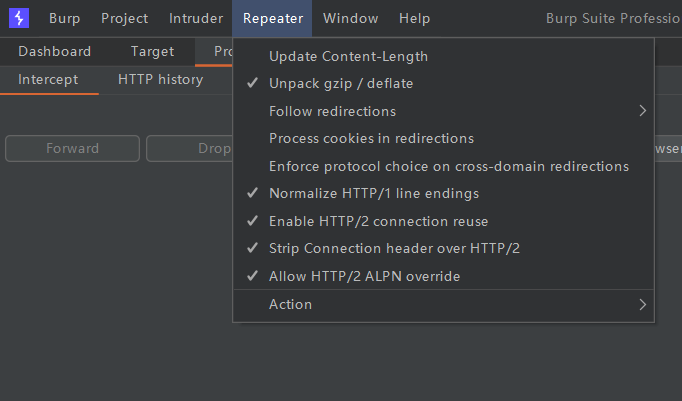Click the Burp Suite lightning logo icon
682x401 pixels.
19,18
